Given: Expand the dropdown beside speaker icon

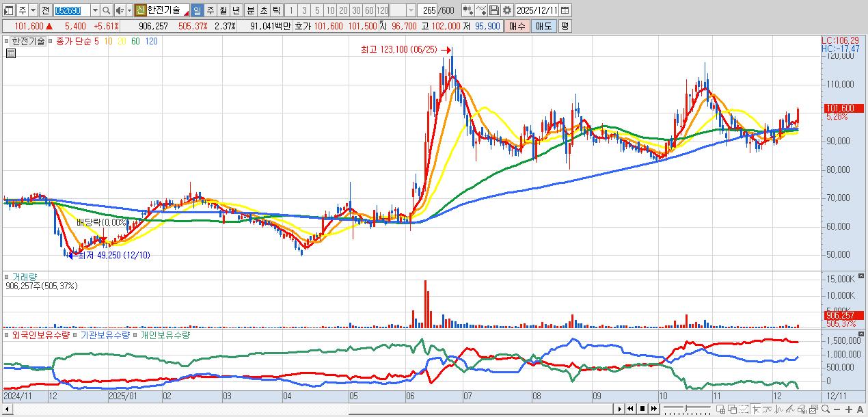Looking at the screenshot, I should click(x=129, y=10).
